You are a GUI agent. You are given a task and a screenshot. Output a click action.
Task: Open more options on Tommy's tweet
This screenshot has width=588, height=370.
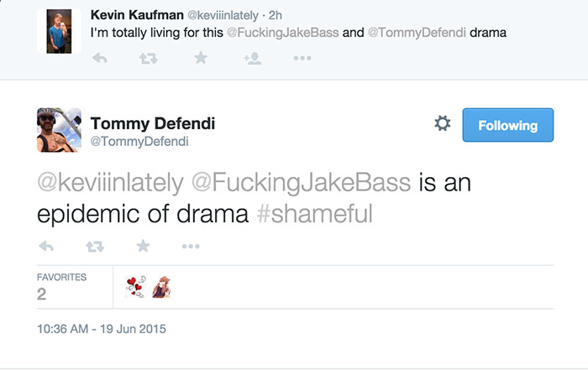click(x=191, y=246)
